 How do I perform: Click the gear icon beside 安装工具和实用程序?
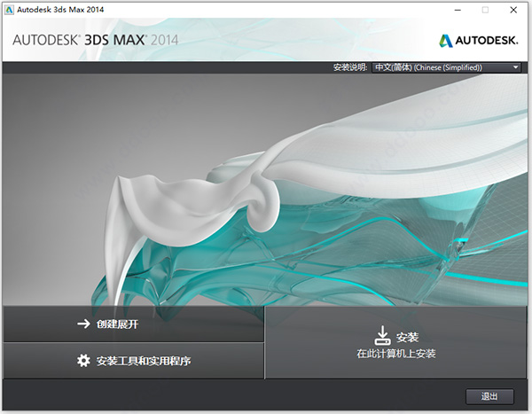[83, 361]
